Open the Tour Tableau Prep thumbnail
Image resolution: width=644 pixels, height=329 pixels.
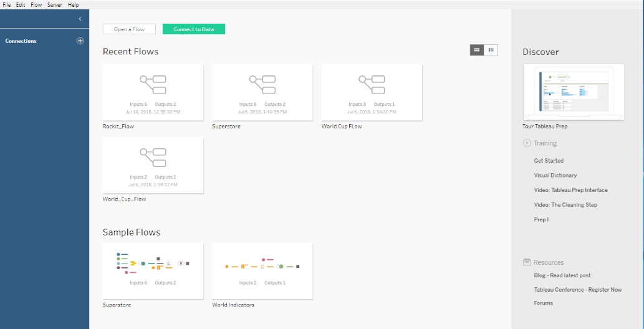(x=574, y=92)
